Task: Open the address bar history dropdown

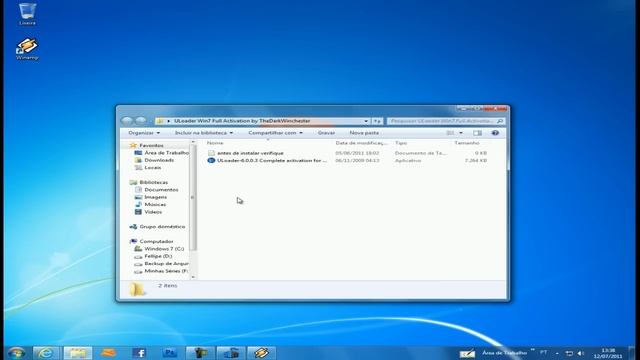Action: [x=366, y=121]
